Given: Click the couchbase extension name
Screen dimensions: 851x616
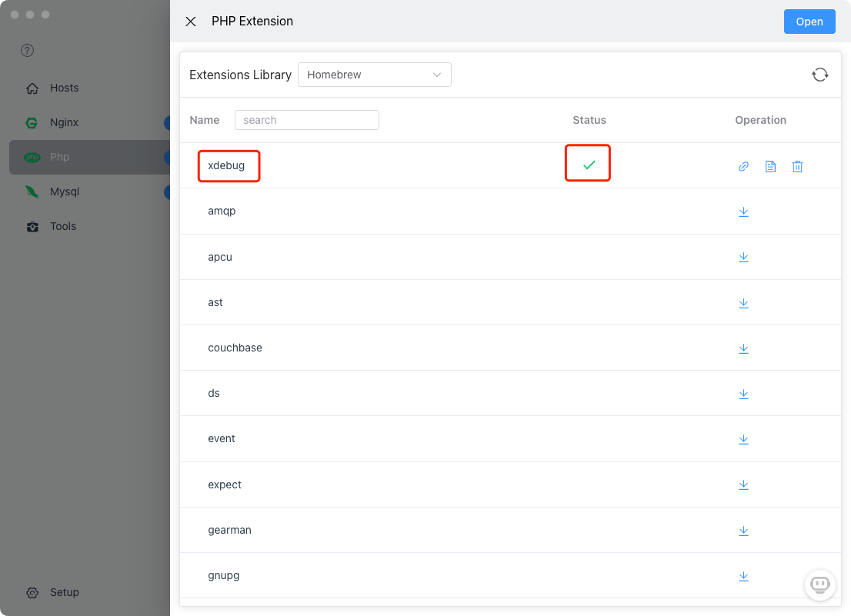Looking at the screenshot, I should [235, 348].
